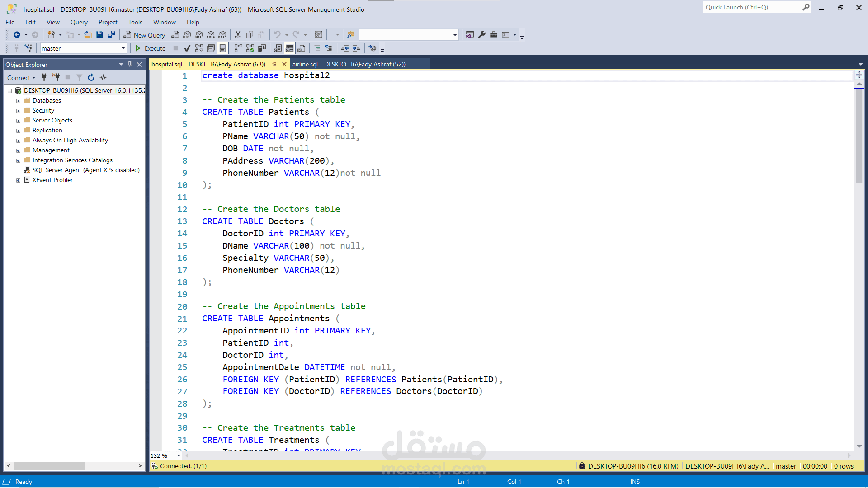This screenshot has height=488, width=868.
Task: Open the Analysis Services MDX Query icon
Action: pos(187,34)
